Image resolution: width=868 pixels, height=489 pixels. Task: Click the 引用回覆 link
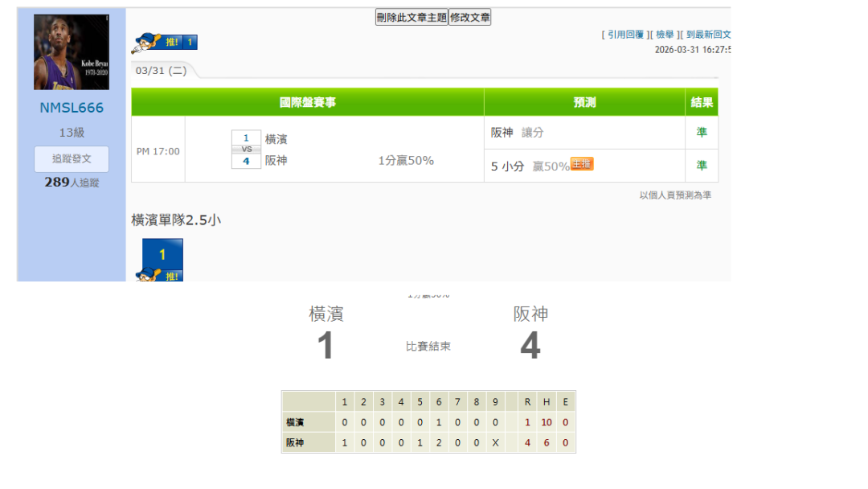pyautogui.click(x=625, y=35)
